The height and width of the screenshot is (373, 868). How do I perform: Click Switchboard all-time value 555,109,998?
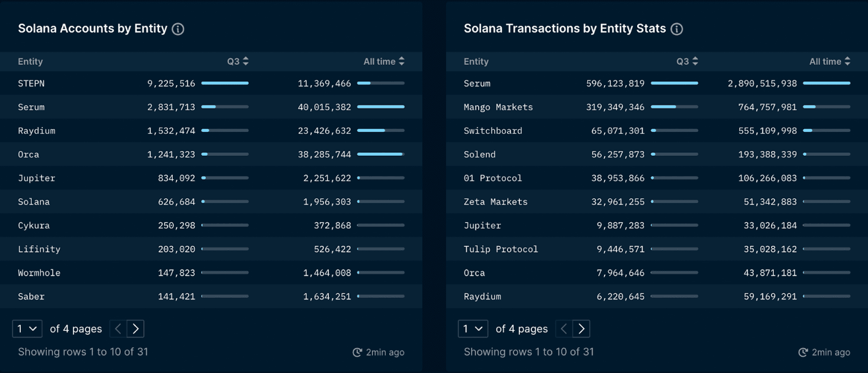tap(767, 131)
